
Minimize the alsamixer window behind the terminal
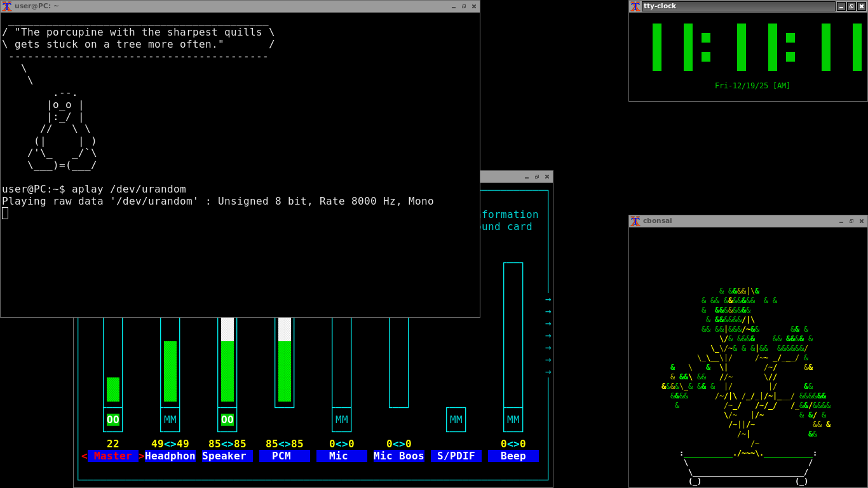click(x=527, y=177)
